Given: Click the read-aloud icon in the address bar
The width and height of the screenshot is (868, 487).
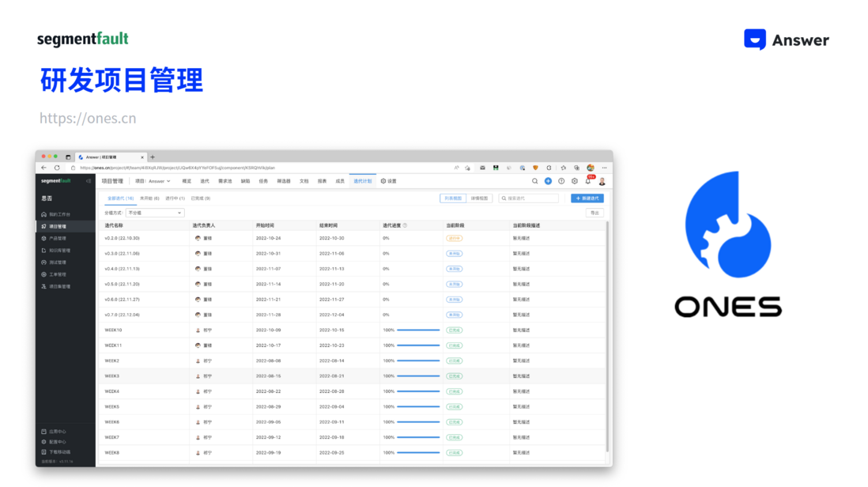Looking at the screenshot, I should (457, 168).
